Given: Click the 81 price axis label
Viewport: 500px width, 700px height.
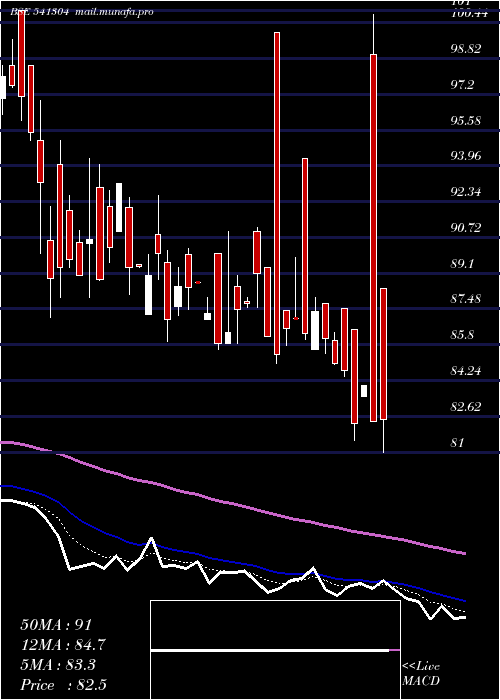Looking at the screenshot, I should [x=458, y=442].
